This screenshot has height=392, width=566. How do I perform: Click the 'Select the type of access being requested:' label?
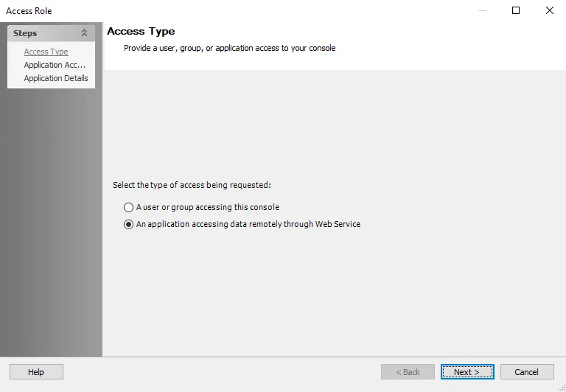coord(192,185)
